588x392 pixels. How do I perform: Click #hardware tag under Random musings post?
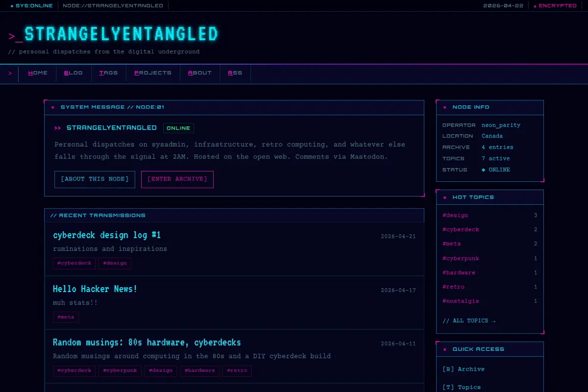click(x=200, y=371)
